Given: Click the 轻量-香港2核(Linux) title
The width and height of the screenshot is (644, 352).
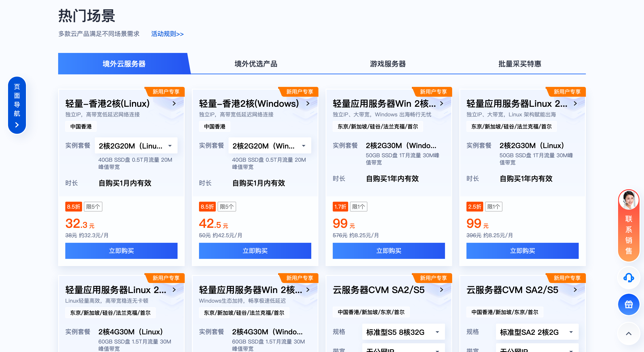Looking at the screenshot, I should click(x=108, y=104).
